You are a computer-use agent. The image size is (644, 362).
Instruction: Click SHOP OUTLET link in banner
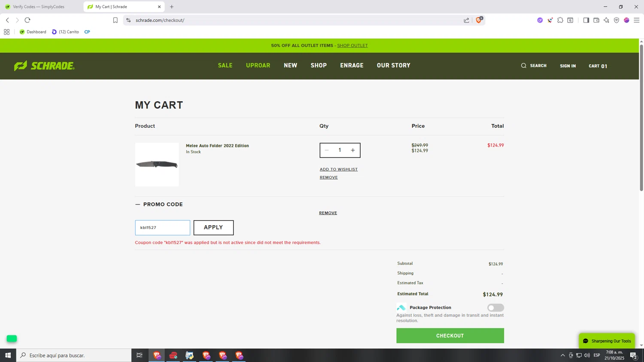(352, 45)
